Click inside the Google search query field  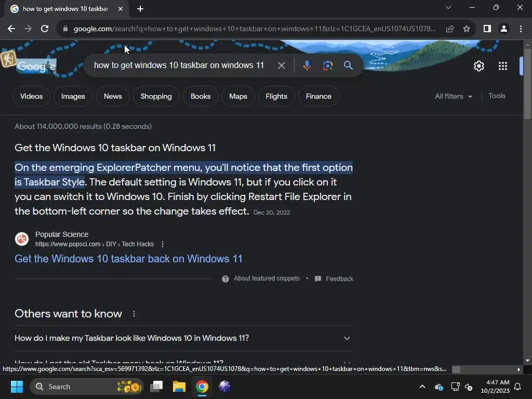(x=179, y=65)
